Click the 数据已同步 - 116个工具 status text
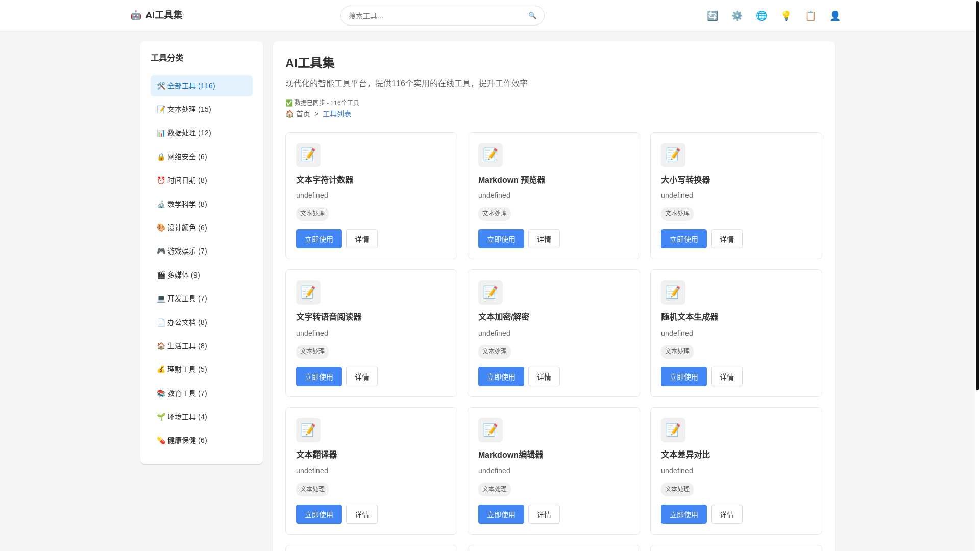This screenshot has height=551, width=980. pos(323,103)
